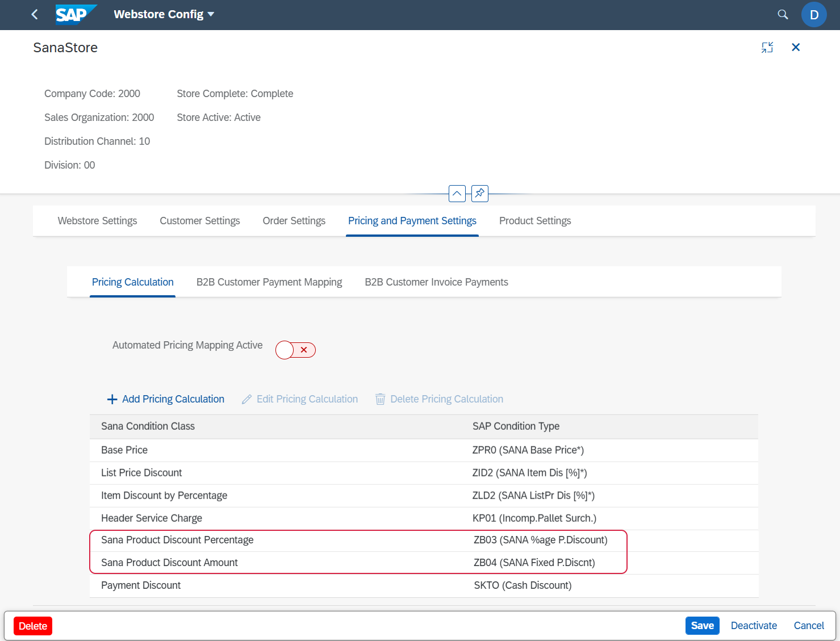Select Item Discount by Percentage row
This screenshot has width=840, height=641.
click(x=424, y=496)
